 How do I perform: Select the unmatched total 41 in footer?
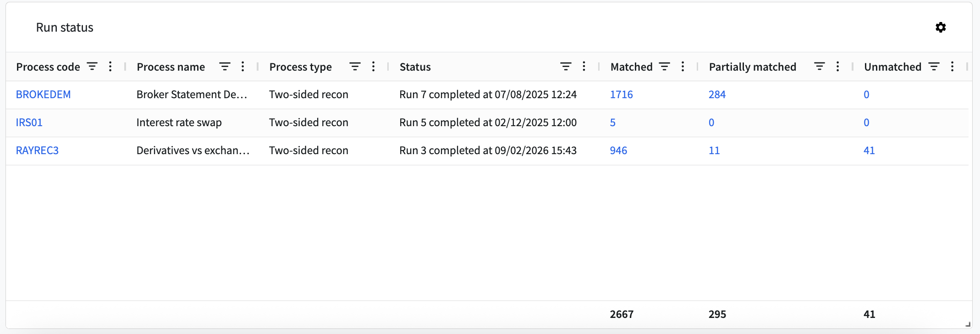click(x=869, y=314)
